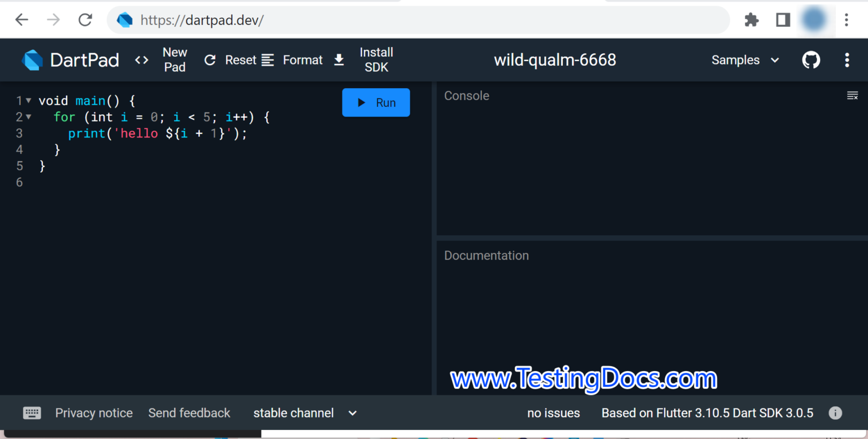Viewport: 868px width, 439px height.
Task: Toggle the browser side panel icon
Action: tap(783, 20)
